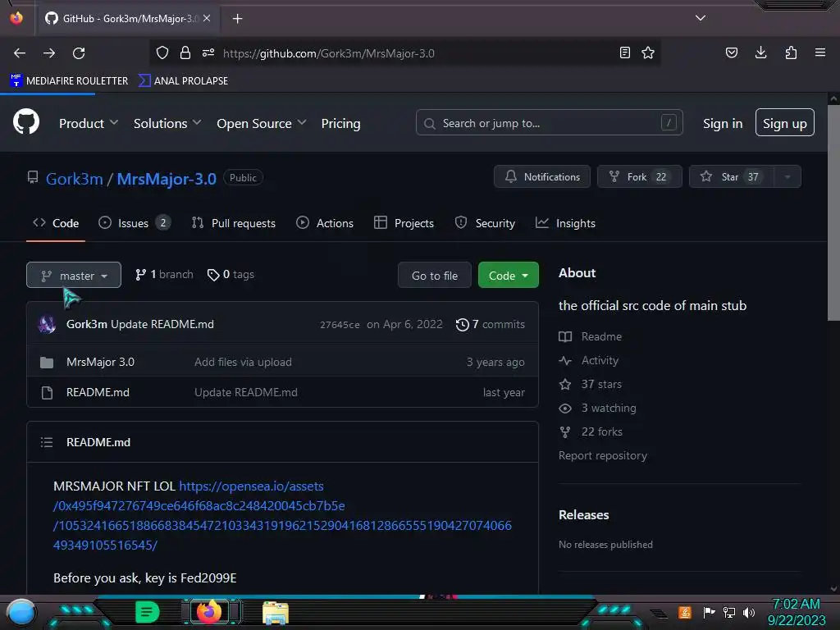The height and width of the screenshot is (630, 840).
Task: Expand the Product menu
Action: (89, 123)
